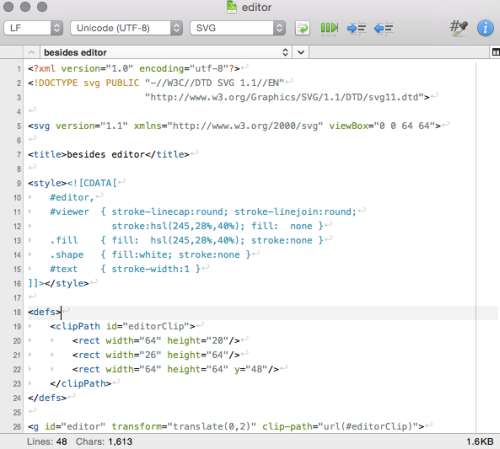Click the rect line with y="48"
Image resolution: width=500 pixels, height=449 pixels.
(176, 369)
